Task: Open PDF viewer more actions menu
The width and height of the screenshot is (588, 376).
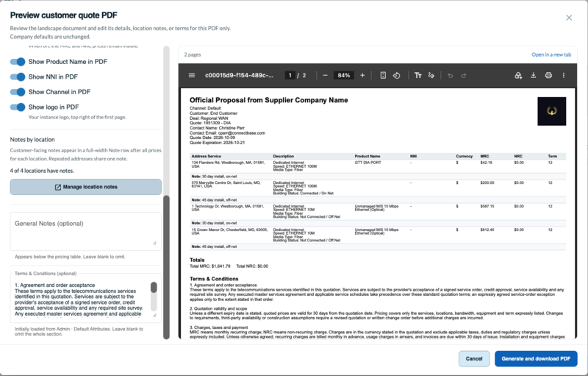Action: (563, 76)
